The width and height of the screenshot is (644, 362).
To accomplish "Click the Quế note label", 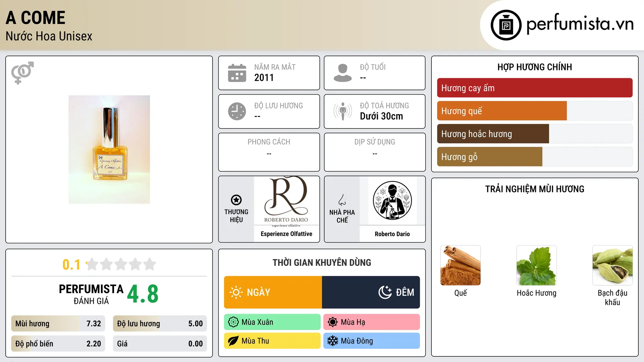I will point(460,293).
